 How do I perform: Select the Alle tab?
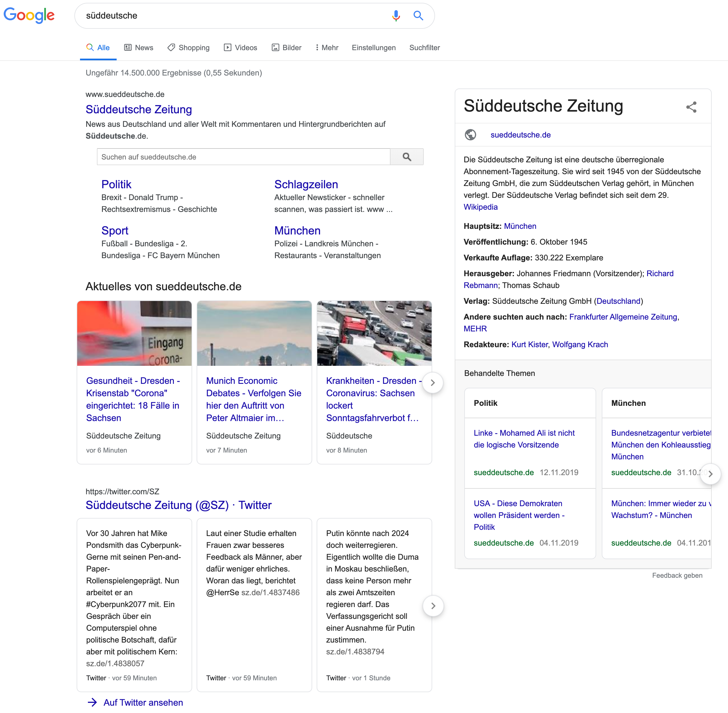tap(98, 48)
